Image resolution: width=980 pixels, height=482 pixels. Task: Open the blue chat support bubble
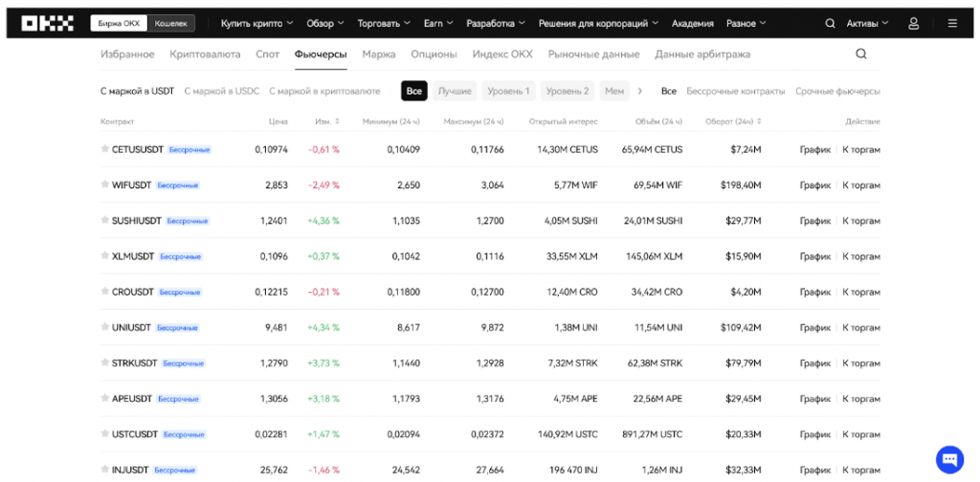pyautogui.click(x=948, y=458)
